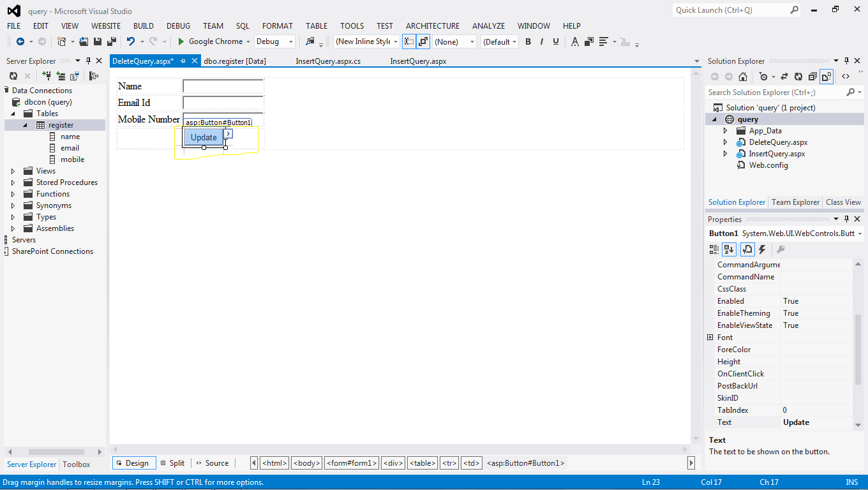Open the New Inline Style dropdown

pyautogui.click(x=396, y=41)
